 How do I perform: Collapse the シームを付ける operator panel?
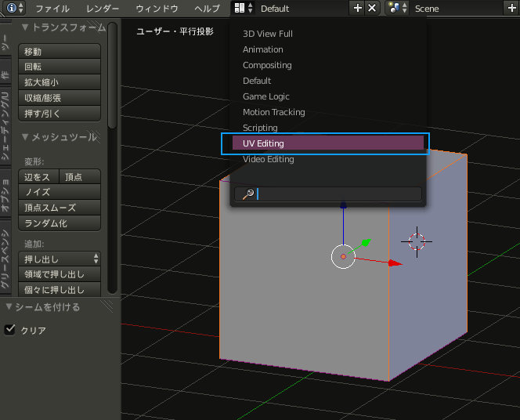tap(9, 307)
